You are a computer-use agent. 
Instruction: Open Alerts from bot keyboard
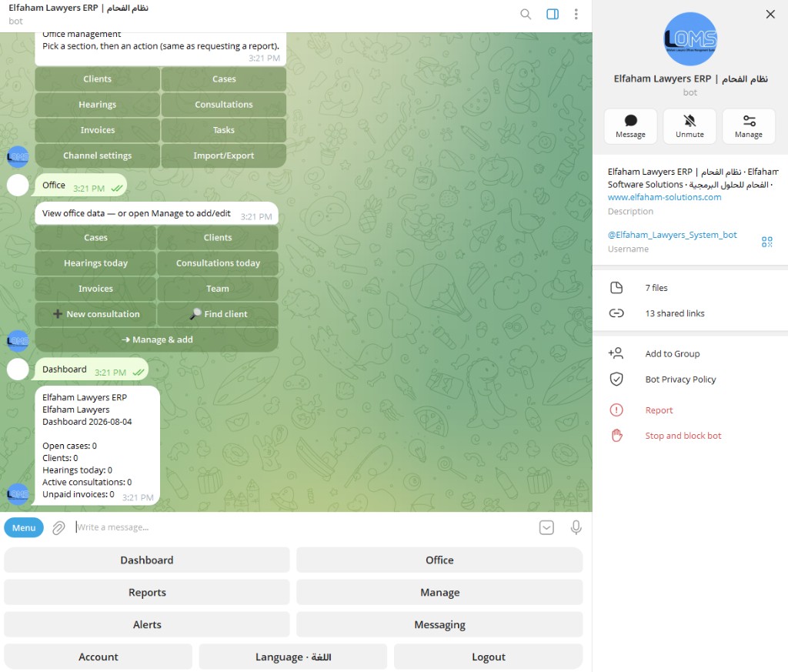(x=147, y=624)
